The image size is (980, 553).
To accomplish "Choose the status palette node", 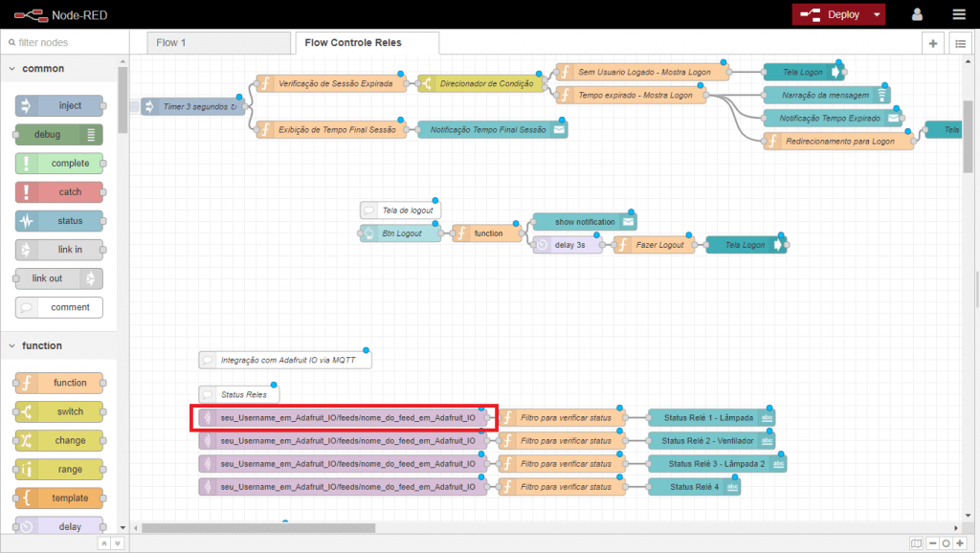I will [x=59, y=221].
